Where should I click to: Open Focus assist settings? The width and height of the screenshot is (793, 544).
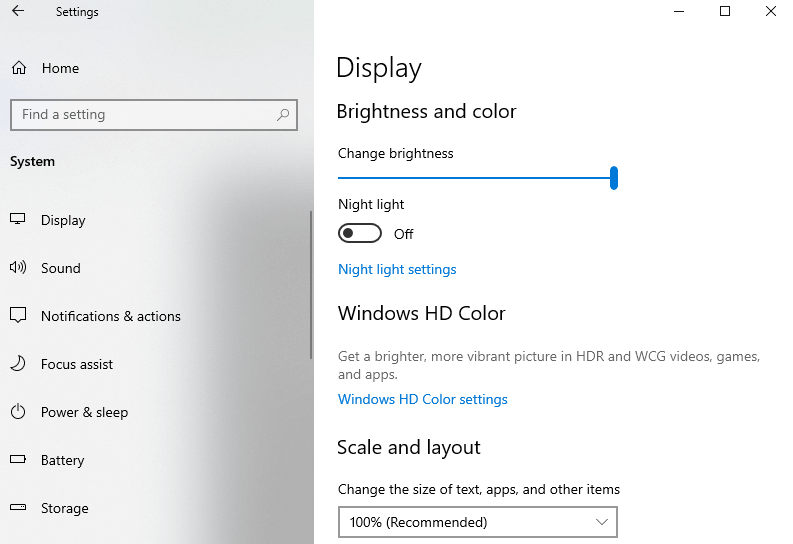pos(77,364)
